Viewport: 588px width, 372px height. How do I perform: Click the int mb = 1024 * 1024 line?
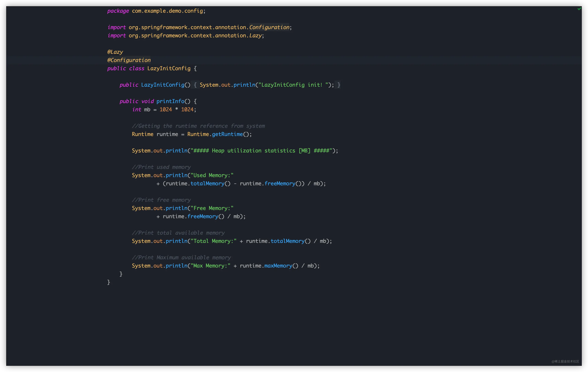(x=164, y=110)
